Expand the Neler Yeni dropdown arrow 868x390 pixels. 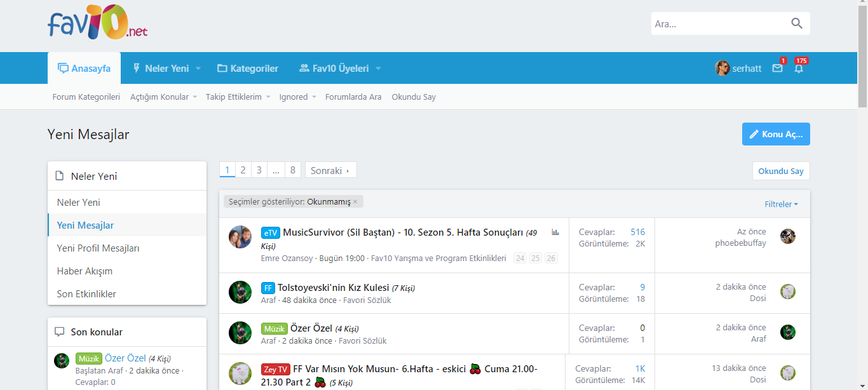click(198, 69)
